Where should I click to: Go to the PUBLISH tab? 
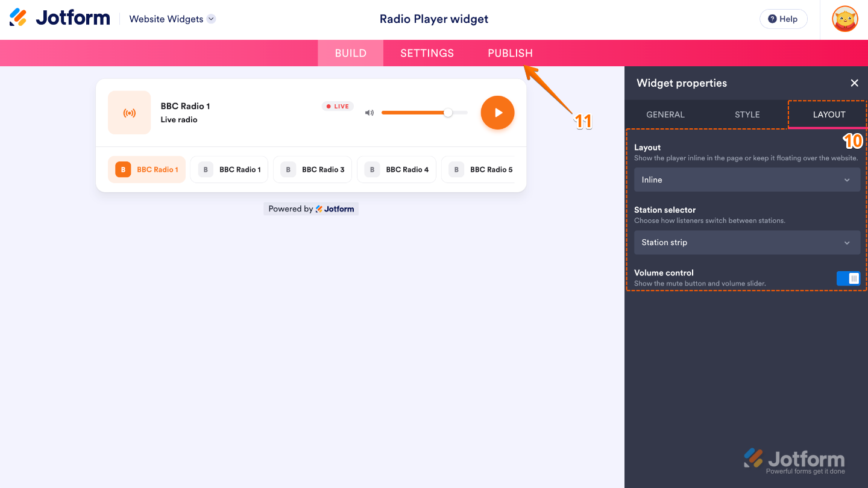click(x=510, y=53)
